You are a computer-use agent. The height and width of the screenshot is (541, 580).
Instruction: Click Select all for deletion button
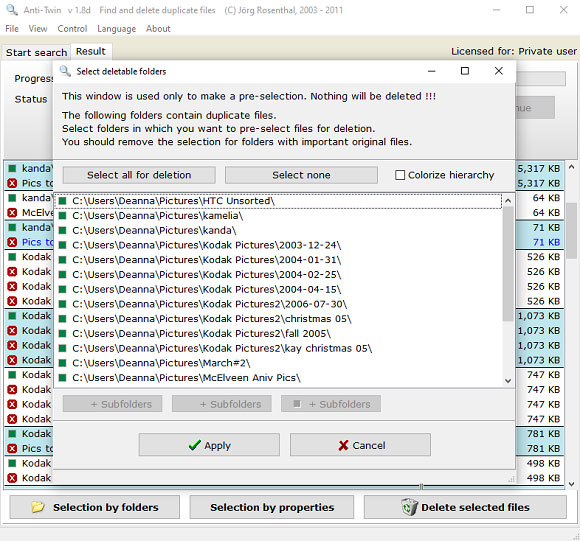tap(139, 175)
